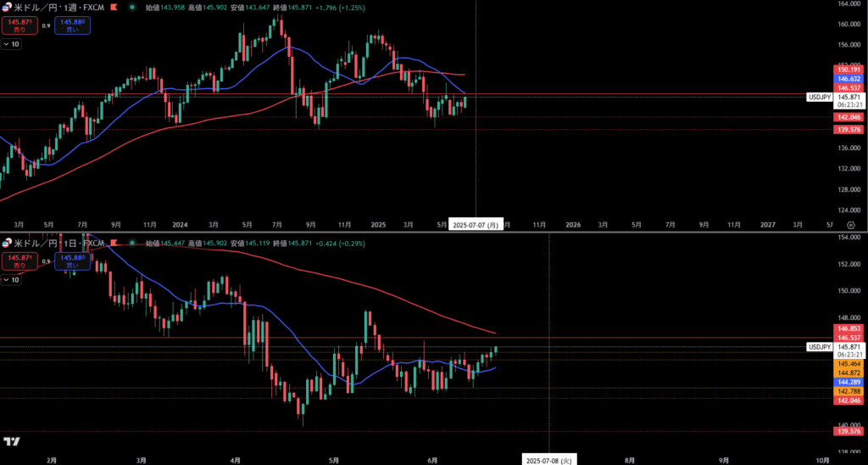The image size is (868, 465).
Task: Click 8月 label on daily time axis
Action: (x=629, y=460)
